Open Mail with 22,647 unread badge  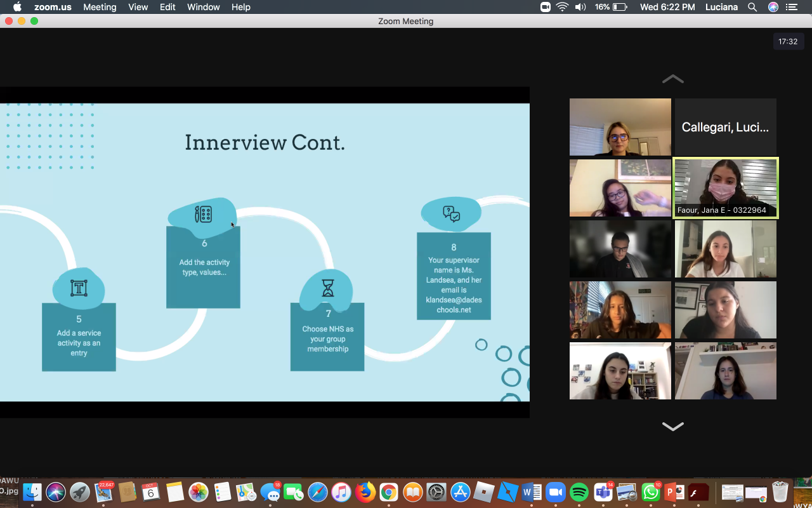tap(103, 492)
